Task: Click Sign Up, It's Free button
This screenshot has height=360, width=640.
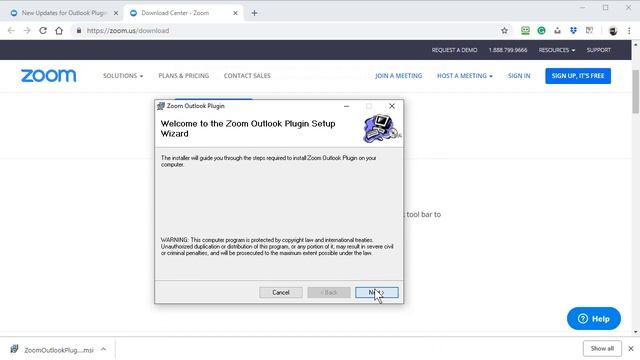Action: [578, 76]
